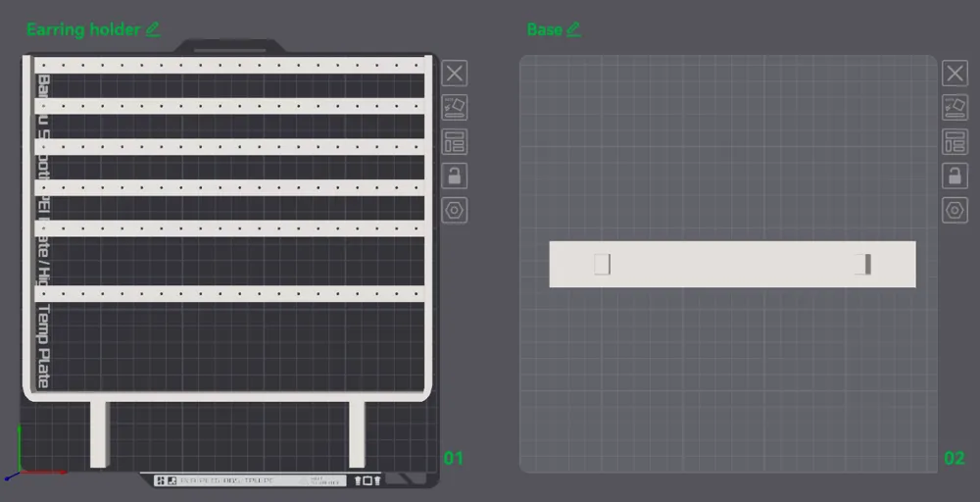980x502 pixels.
Task: Arrange objects on the Earring holder plate
Action: [455, 142]
